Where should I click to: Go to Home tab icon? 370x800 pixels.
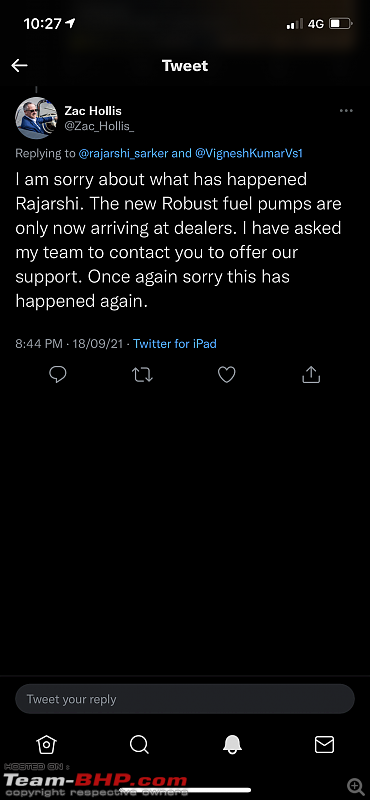[x=46, y=744]
